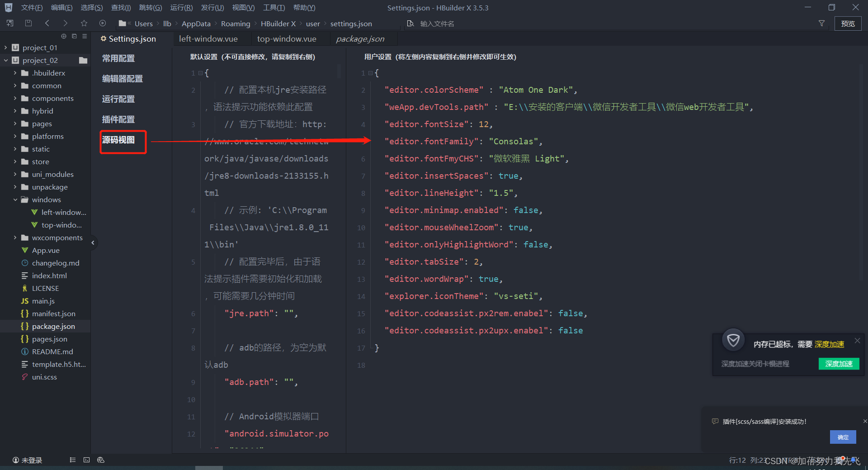Click the horizontal scrollbar at bottom

tap(209, 468)
